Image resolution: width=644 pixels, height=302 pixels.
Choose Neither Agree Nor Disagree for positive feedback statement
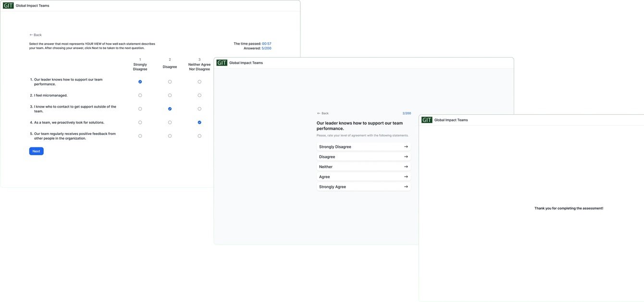(x=199, y=136)
